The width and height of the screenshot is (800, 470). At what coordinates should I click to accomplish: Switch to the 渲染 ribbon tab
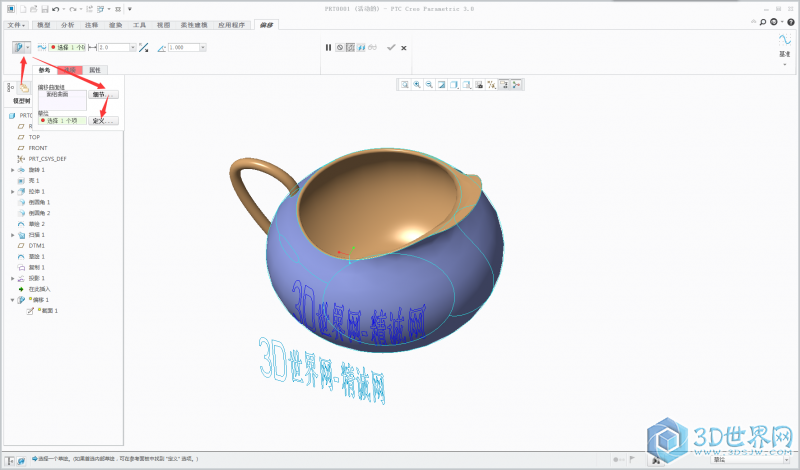[115, 25]
